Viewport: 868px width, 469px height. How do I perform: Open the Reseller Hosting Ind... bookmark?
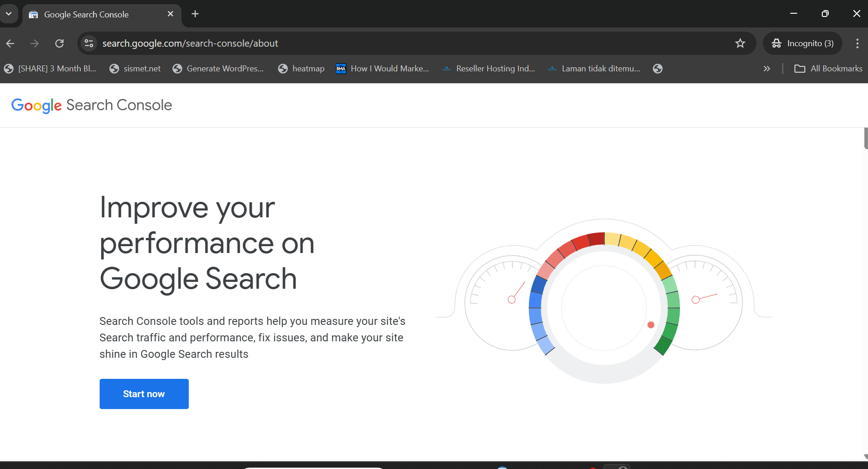tap(489, 69)
